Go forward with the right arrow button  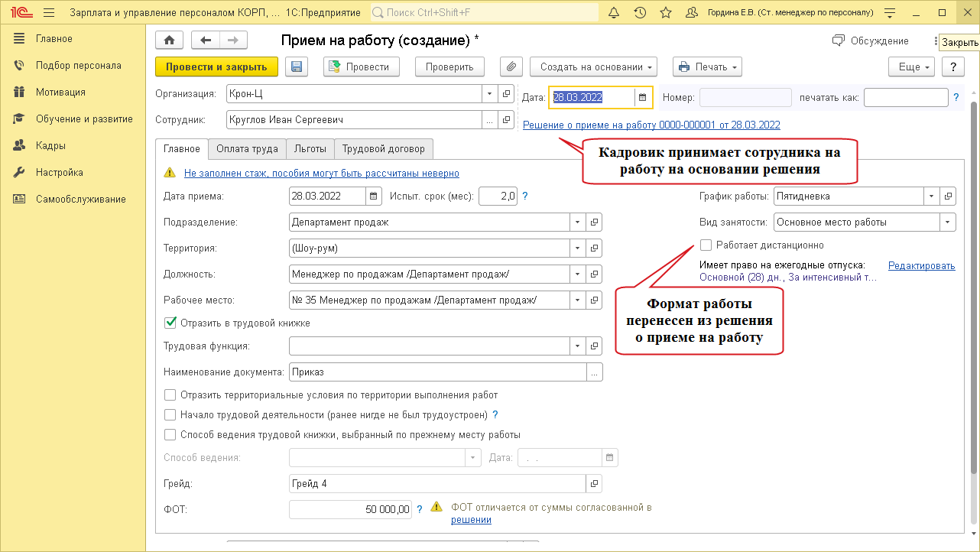click(x=233, y=41)
